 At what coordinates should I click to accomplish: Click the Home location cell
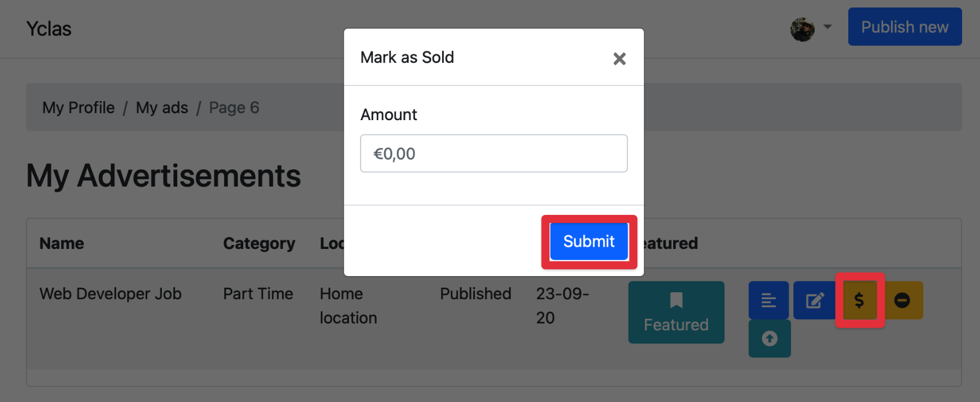pos(348,306)
